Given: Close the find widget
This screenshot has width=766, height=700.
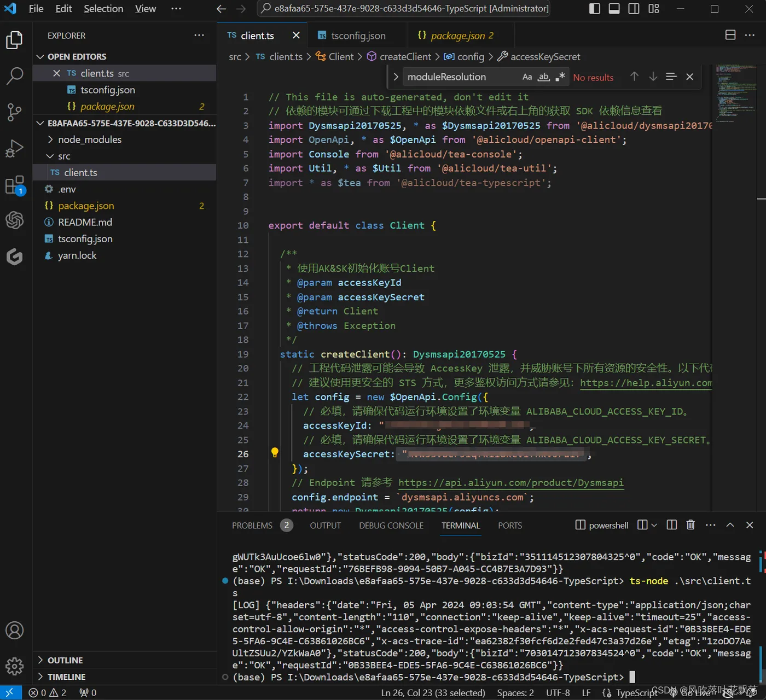Looking at the screenshot, I should point(690,77).
